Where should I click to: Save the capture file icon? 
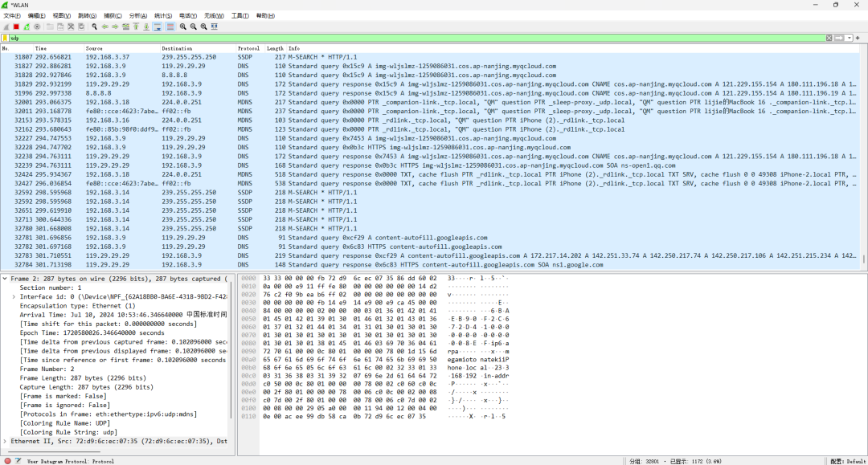60,27
